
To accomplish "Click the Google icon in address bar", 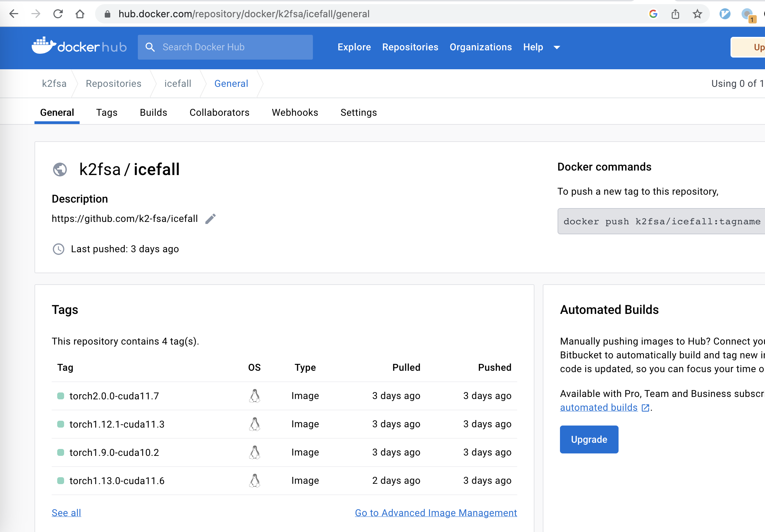I will 653,14.
